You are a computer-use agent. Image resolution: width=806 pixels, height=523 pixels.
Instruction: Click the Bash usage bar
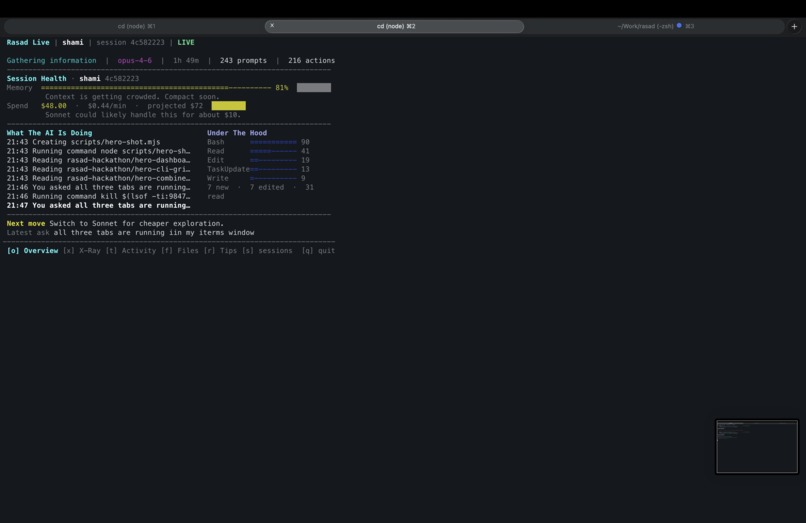(x=273, y=142)
